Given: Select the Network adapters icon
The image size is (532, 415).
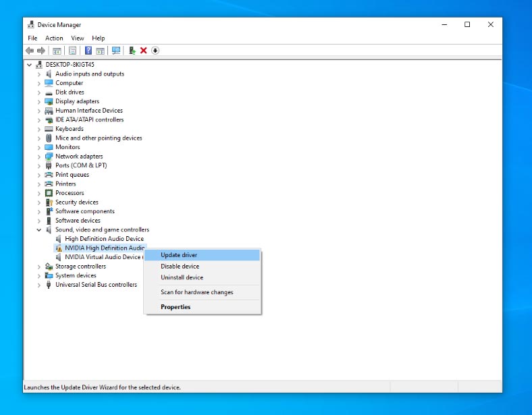Looking at the screenshot, I should pos(49,157).
